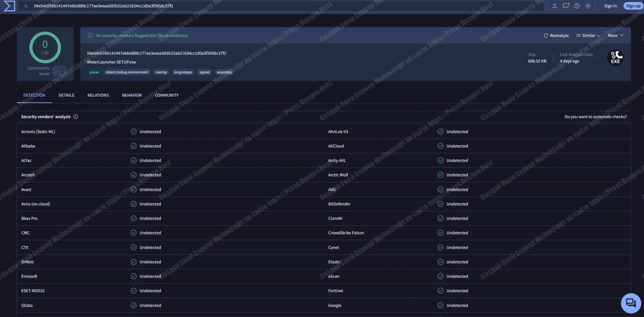Click the ESET-NOD32 undetected check icon

point(133,291)
